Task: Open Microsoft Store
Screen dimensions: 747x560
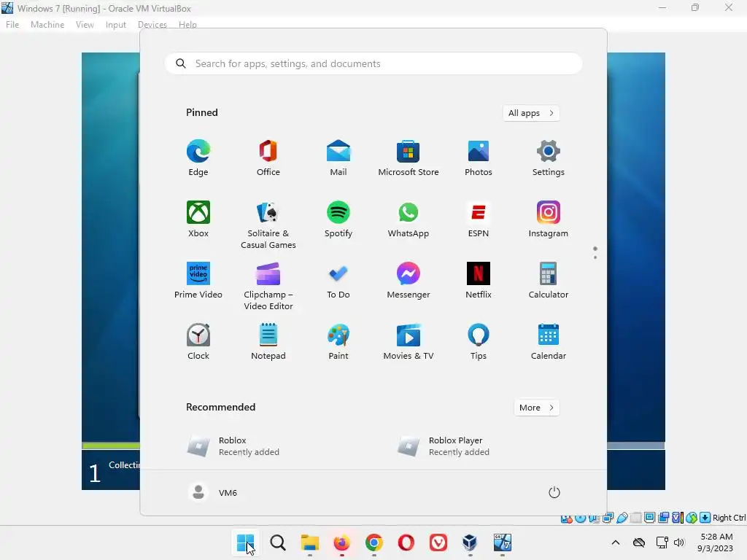Action: 409,158
